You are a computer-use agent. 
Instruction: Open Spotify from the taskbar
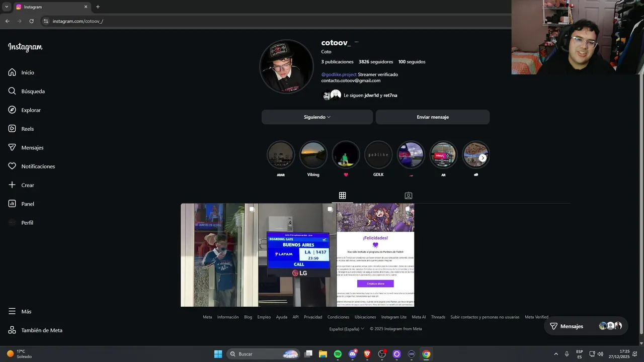pyautogui.click(x=338, y=354)
